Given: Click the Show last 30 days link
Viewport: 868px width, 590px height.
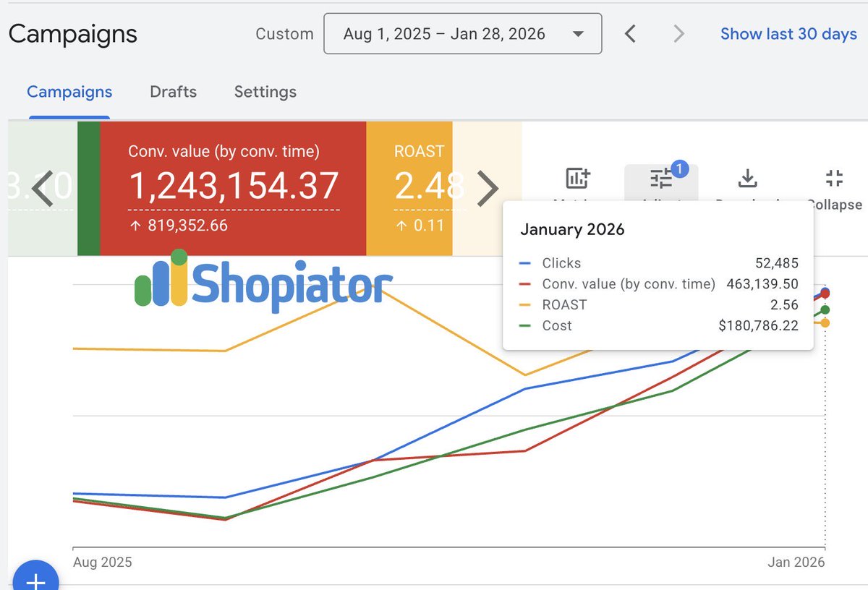Looking at the screenshot, I should 788,33.
